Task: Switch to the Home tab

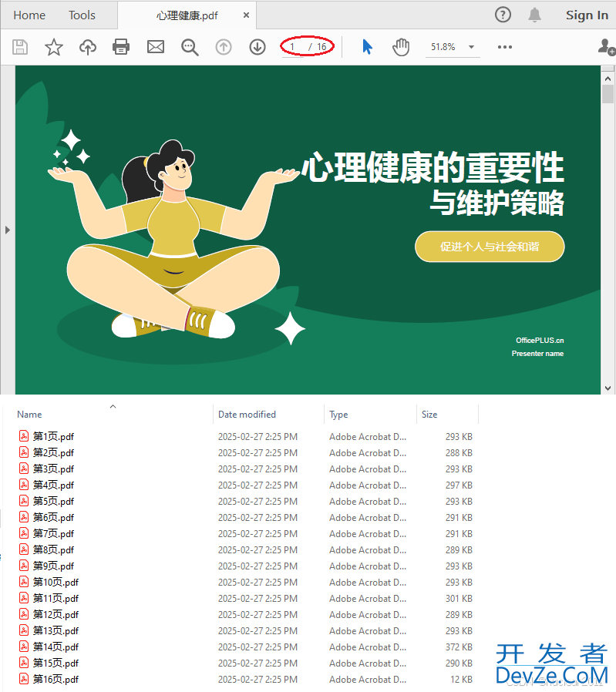Action: click(29, 15)
